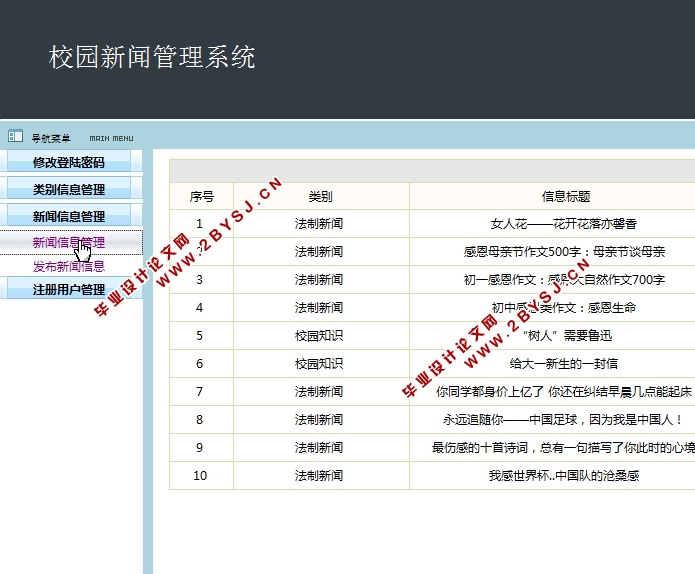Click sequence number 9 cell
The image size is (695, 574).
(x=200, y=447)
